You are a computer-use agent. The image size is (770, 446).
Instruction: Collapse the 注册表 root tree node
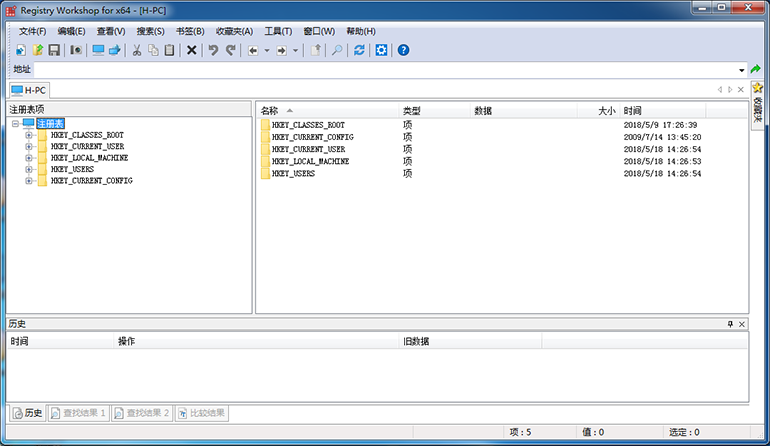click(15, 124)
